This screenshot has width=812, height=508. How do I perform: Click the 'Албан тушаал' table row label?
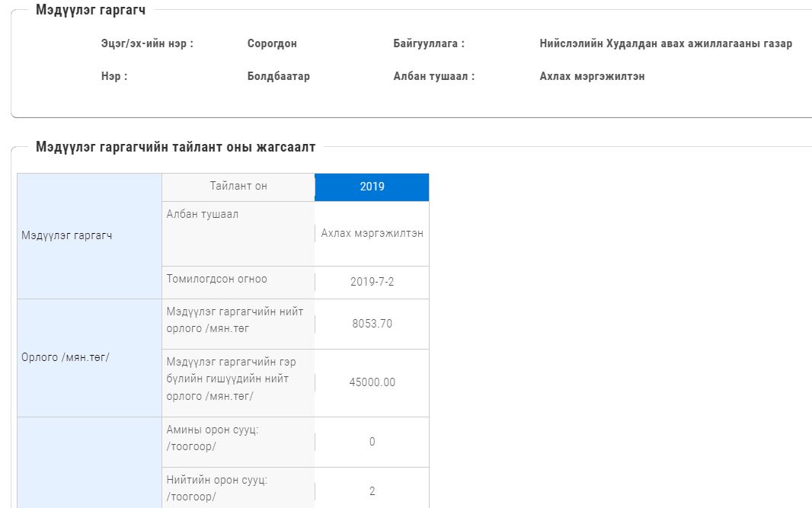click(x=238, y=234)
